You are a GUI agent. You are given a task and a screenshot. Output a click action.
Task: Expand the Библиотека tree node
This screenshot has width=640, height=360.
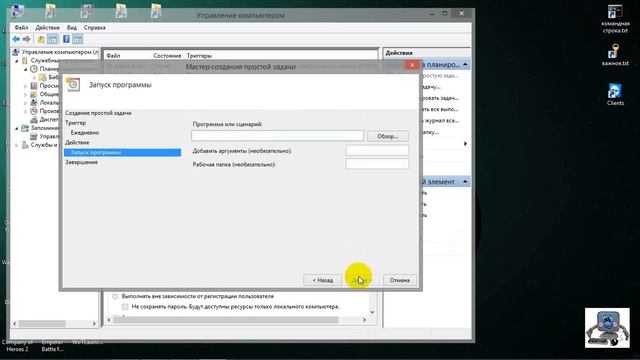(x=35, y=78)
